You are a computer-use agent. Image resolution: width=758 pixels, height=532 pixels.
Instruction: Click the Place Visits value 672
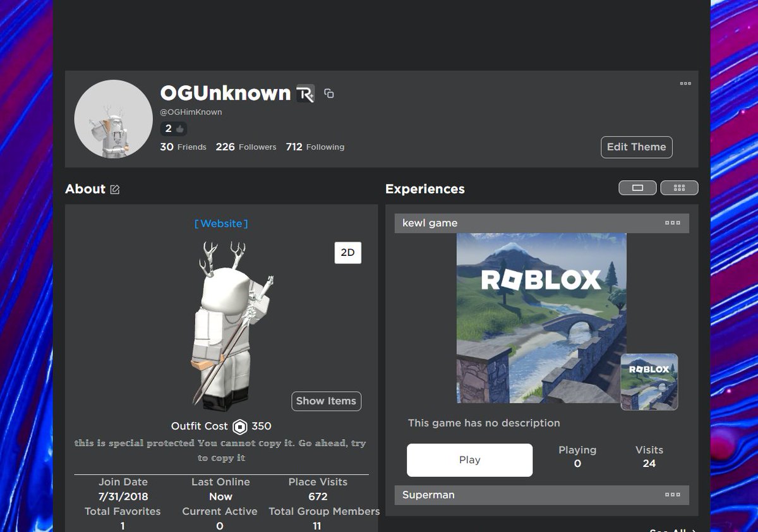[318, 497]
